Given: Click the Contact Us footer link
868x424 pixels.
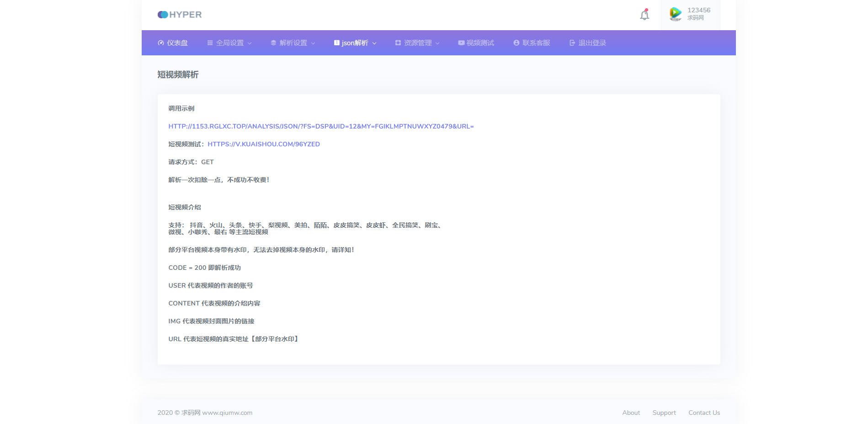Looking at the screenshot, I should coord(704,413).
